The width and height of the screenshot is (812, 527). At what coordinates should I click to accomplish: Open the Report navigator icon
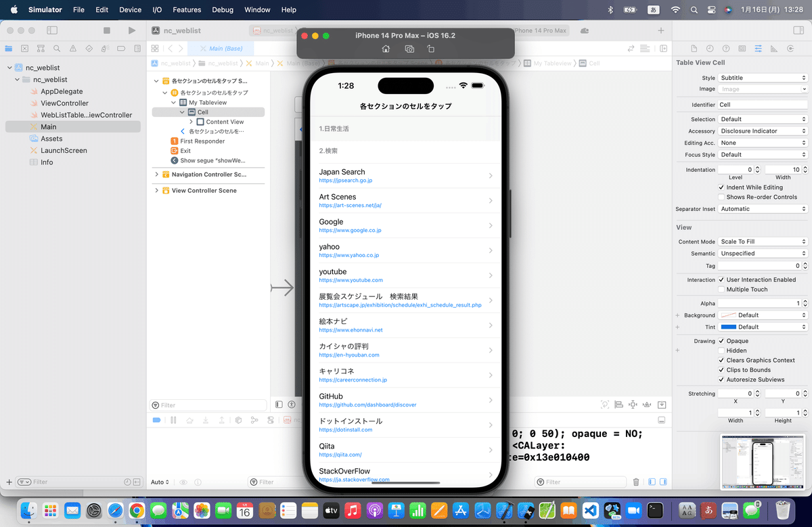pyautogui.click(x=138, y=49)
